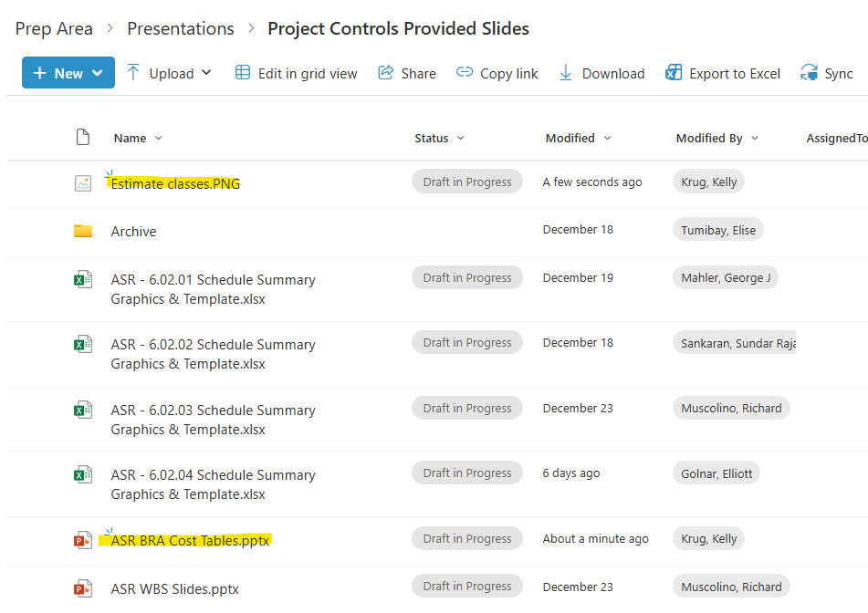The width and height of the screenshot is (868, 613).
Task: Open ASR BRA Cost Tables.pptx
Action: 191,540
